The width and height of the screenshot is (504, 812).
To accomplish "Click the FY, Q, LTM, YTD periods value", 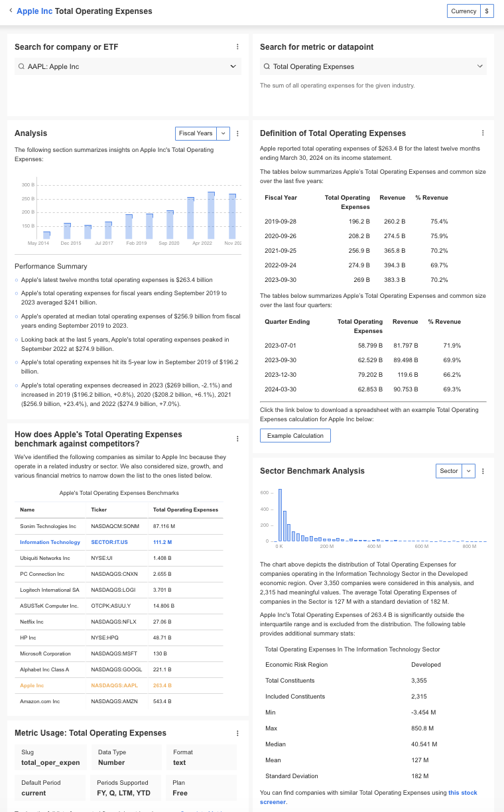I will tap(123, 793).
